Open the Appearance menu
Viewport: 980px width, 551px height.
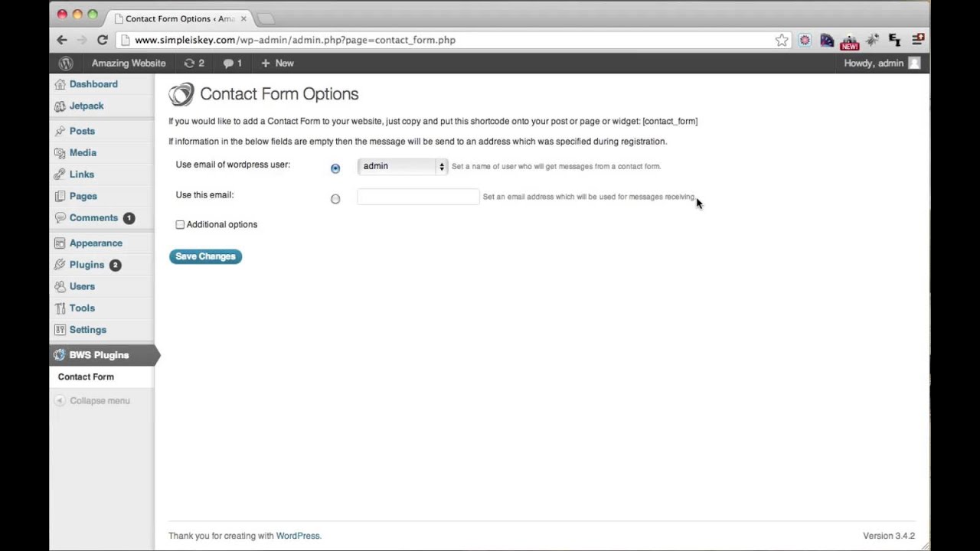[96, 243]
